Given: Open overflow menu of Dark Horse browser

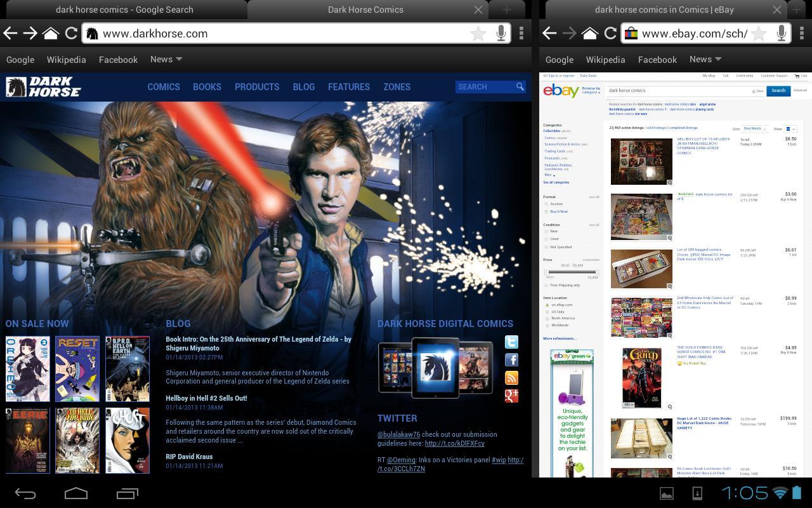Looking at the screenshot, I should coord(521,34).
